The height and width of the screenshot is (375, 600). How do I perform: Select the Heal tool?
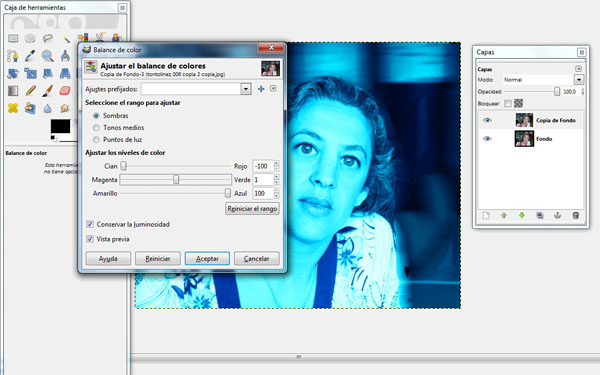[13, 108]
